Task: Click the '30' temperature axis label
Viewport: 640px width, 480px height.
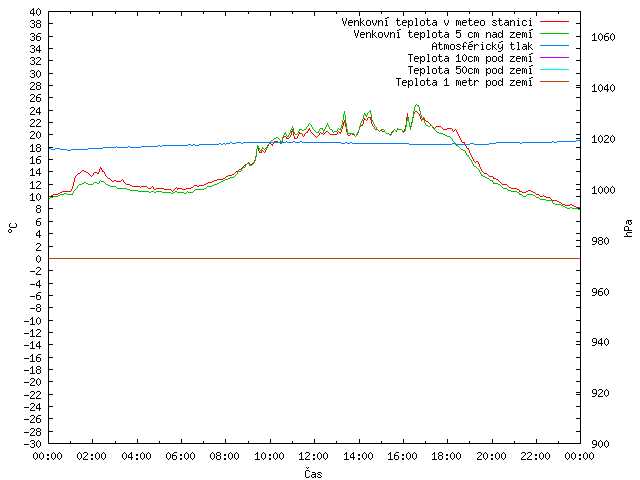Action: tap(36, 74)
